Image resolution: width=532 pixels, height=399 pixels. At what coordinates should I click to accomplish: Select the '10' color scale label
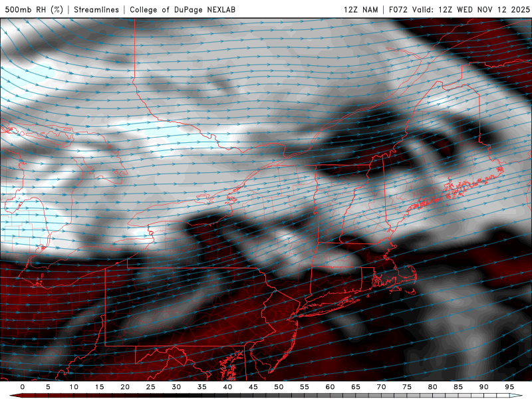(x=74, y=387)
